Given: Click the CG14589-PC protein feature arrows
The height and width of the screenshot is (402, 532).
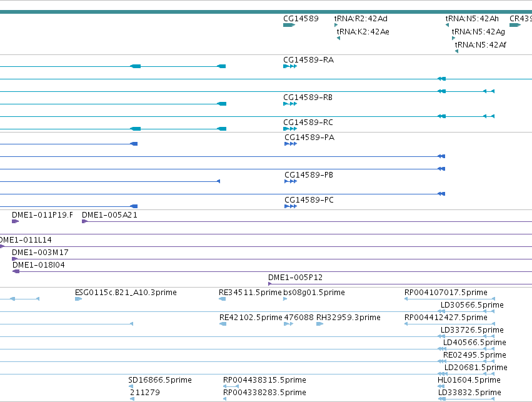Looking at the screenshot, I should [x=291, y=206].
